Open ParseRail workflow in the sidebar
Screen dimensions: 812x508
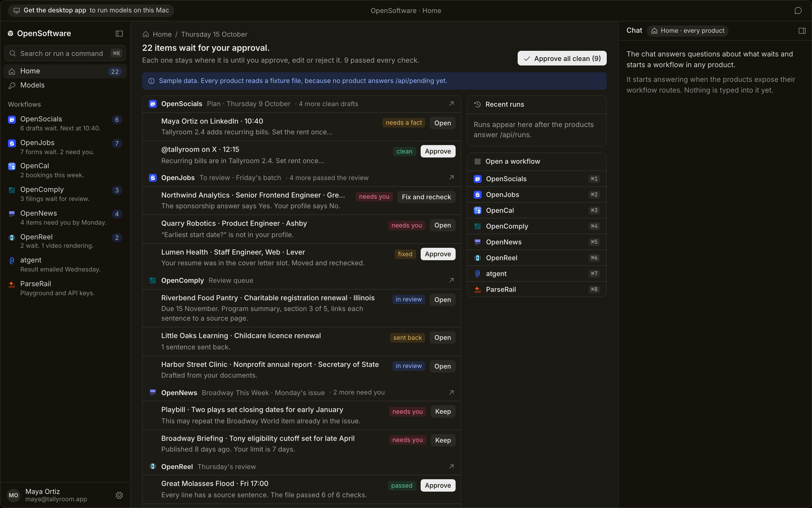[65, 288]
